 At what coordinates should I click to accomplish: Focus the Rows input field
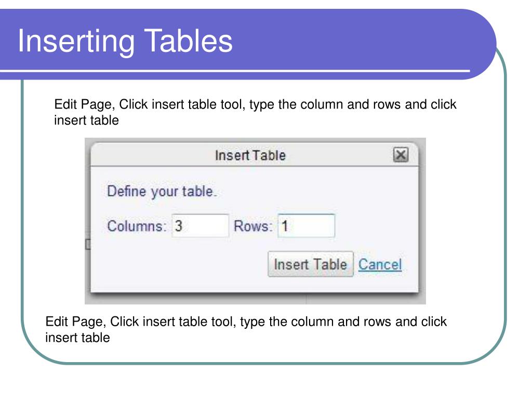[307, 225]
